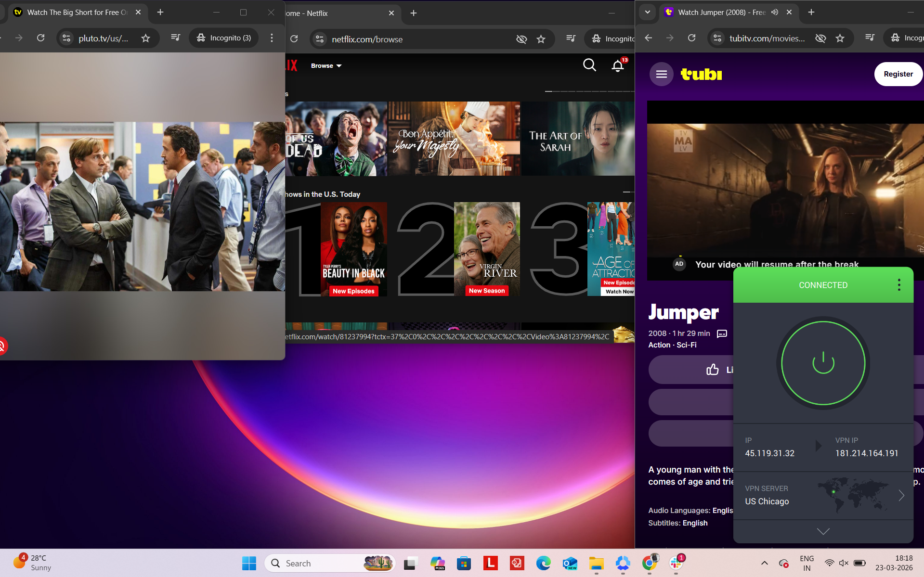This screenshot has height=577, width=924.
Task: Expand VPN panel bottom chevron
Action: click(x=823, y=531)
